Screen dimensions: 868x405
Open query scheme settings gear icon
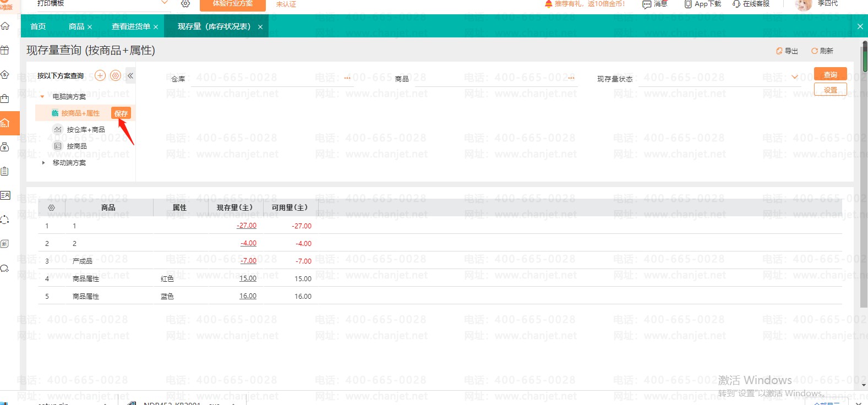click(x=116, y=75)
